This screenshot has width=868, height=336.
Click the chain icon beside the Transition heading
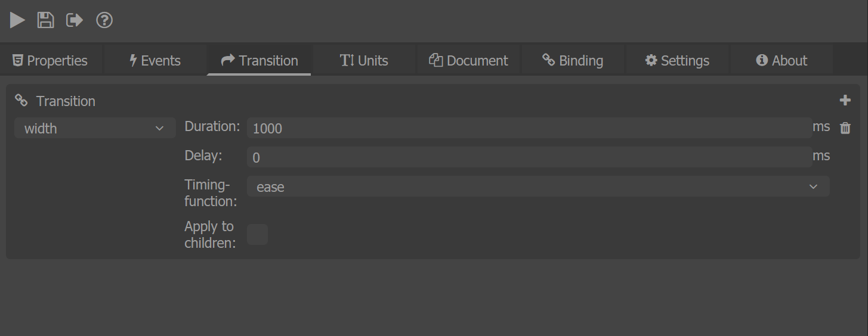(x=21, y=101)
